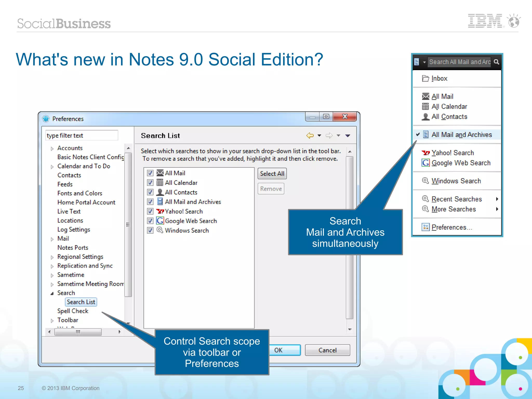The image size is (532, 399).
Task: Click OK in Preferences dialog
Action: 285,350
